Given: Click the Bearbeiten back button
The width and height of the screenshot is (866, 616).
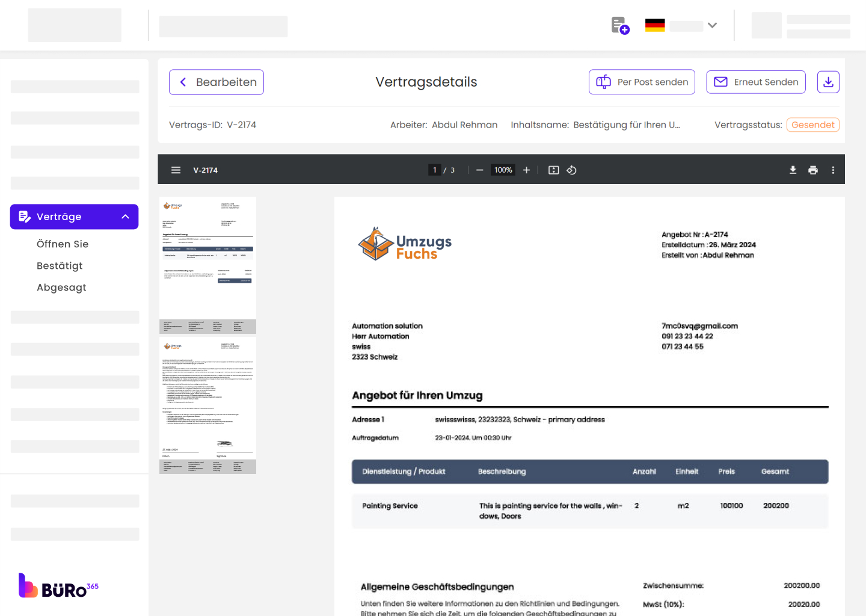Looking at the screenshot, I should coord(216,82).
